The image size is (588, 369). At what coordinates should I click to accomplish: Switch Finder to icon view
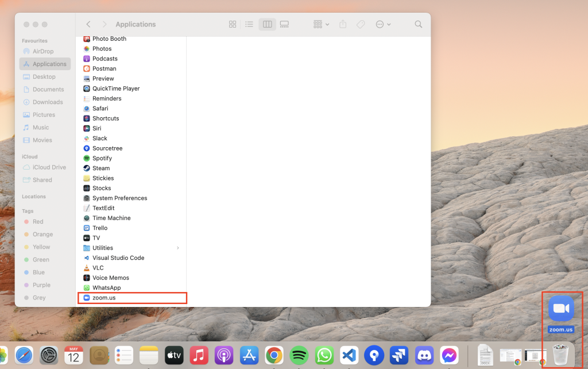(x=233, y=24)
